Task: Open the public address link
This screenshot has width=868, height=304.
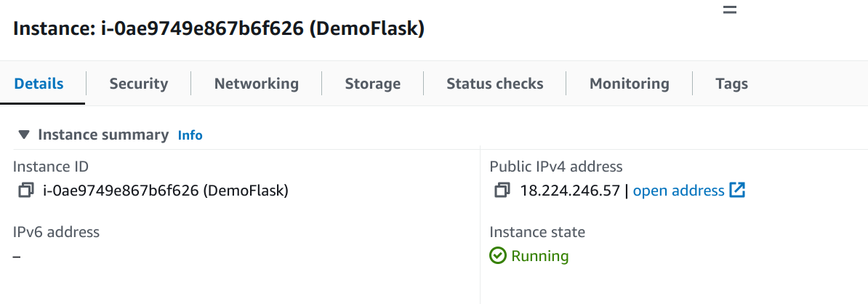Action: 679,191
